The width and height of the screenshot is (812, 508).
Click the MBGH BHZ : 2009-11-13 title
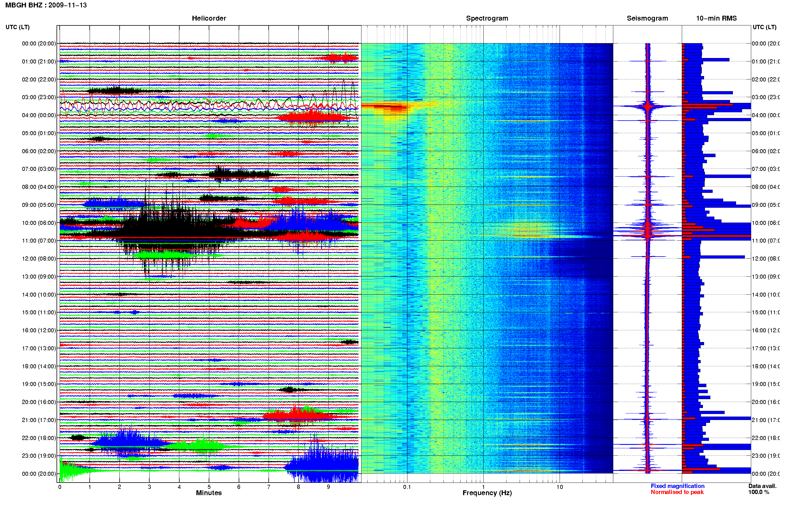click(46, 5)
